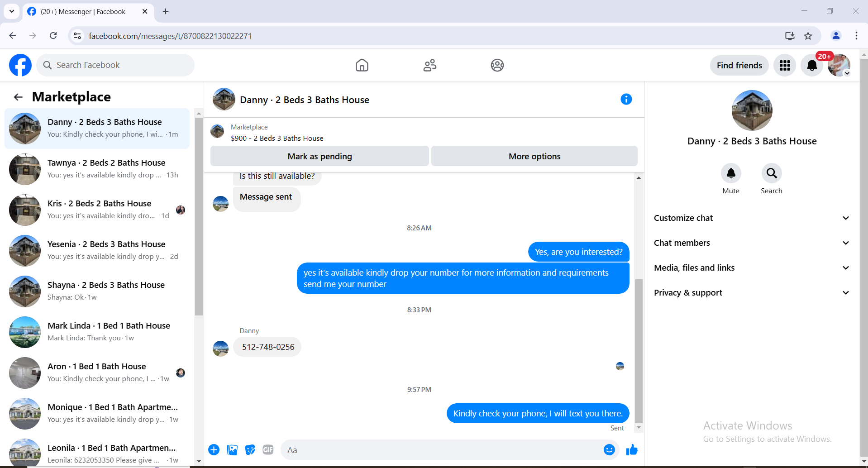
Task: Click the 'Kindly check your phone' message bubble
Action: click(538, 413)
